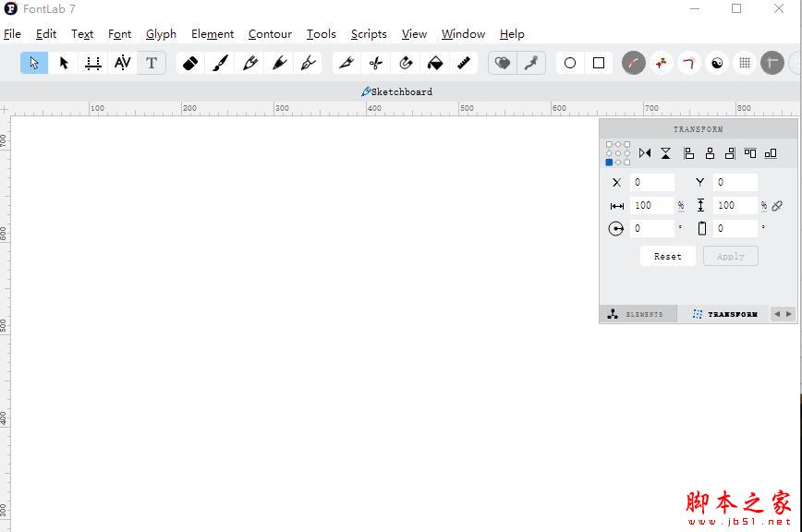Select the Rectangle tool

599,63
